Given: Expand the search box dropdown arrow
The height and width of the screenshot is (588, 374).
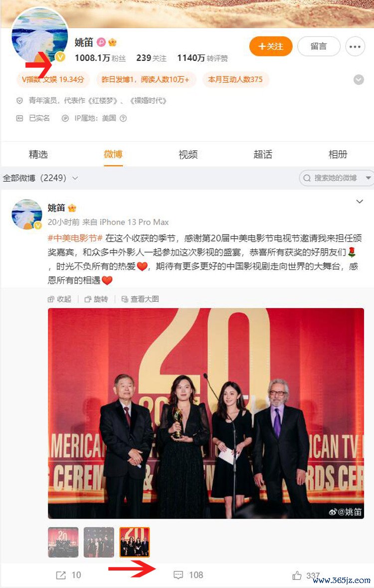Looking at the screenshot, I should (369, 178).
